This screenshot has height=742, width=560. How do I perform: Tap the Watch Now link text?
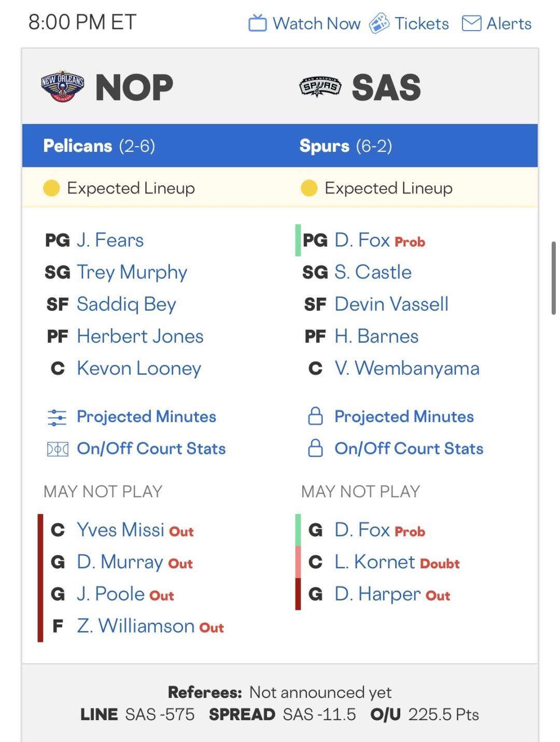[x=316, y=24]
